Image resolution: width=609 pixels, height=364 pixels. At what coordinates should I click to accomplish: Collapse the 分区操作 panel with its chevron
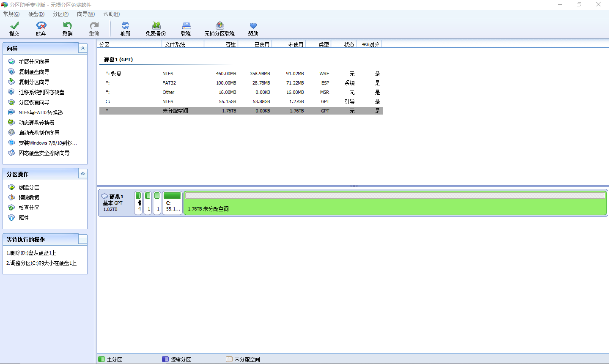pos(83,174)
